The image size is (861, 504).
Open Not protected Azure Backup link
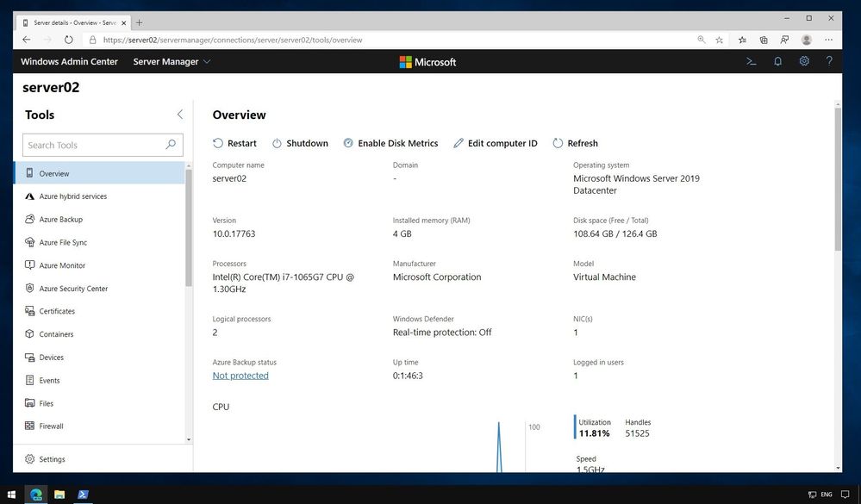tap(240, 376)
